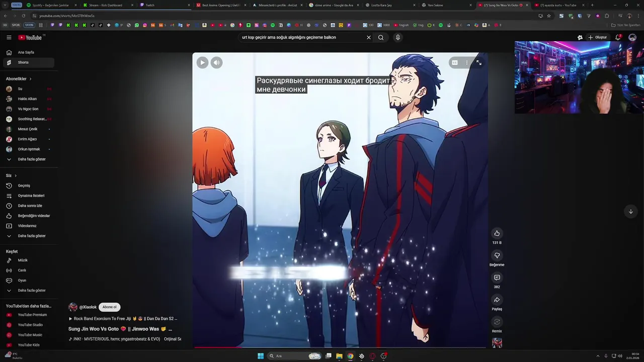This screenshot has height=362, width=644.
Task: Click the YouTube logo
Action: coord(30,37)
